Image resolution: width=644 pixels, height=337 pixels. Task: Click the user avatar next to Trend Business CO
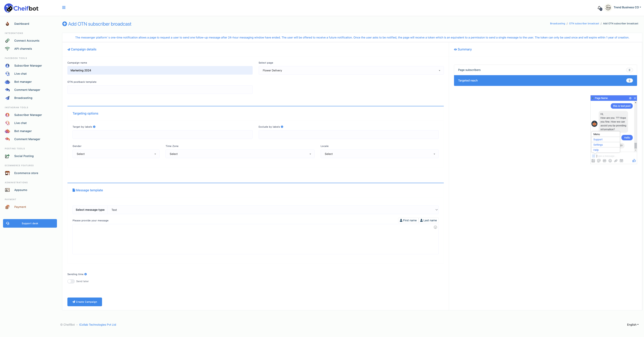tap(608, 8)
